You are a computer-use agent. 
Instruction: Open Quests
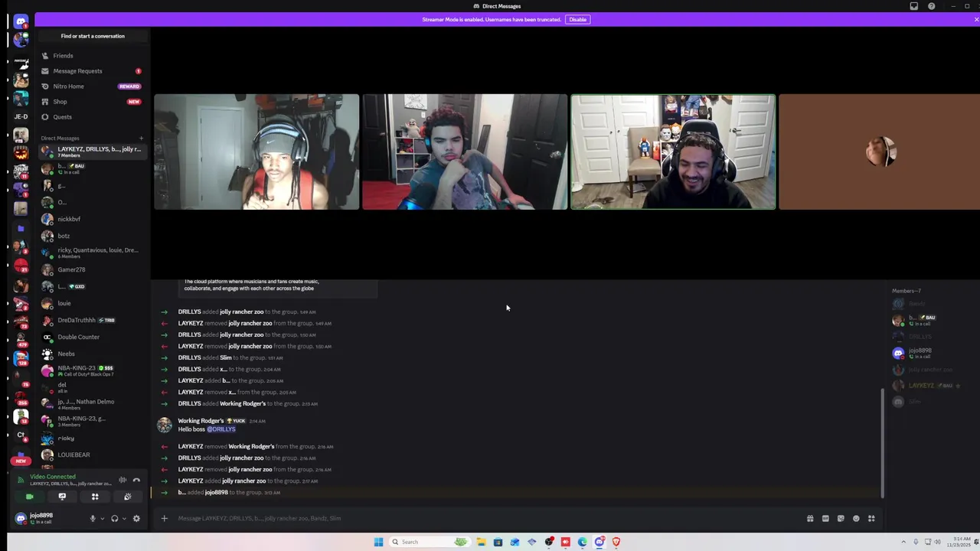[92, 117]
